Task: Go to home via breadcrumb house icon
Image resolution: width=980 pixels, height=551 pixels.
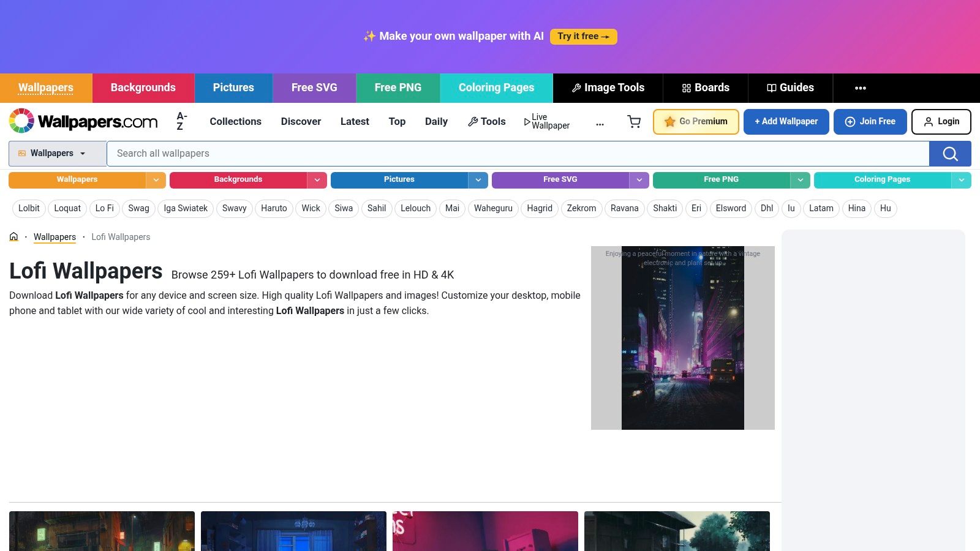Action: pyautogui.click(x=13, y=236)
